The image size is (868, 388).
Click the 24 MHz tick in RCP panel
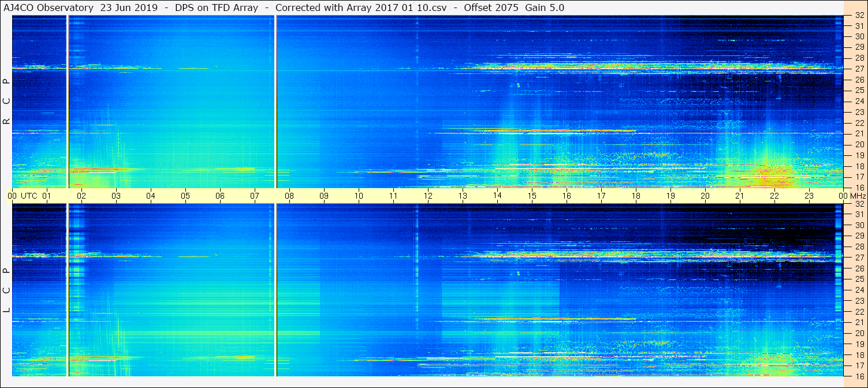[x=859, y=101]
